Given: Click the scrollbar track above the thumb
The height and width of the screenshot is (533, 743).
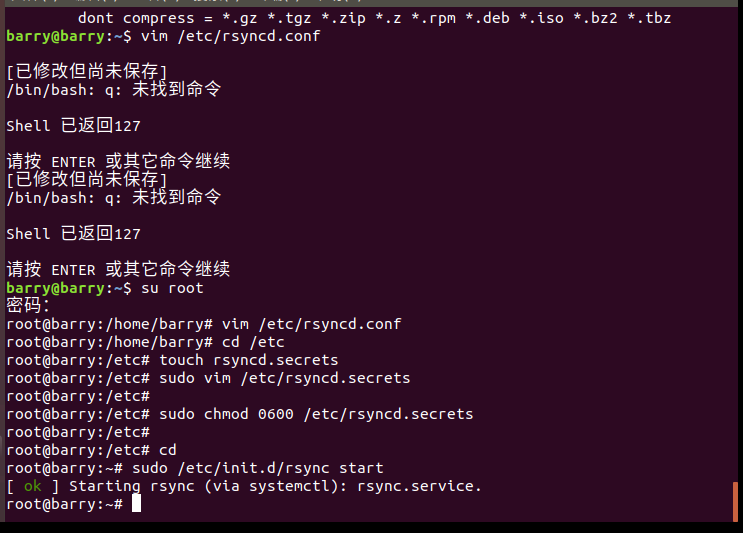Looking at the screenshot, I should click(736, 250).
